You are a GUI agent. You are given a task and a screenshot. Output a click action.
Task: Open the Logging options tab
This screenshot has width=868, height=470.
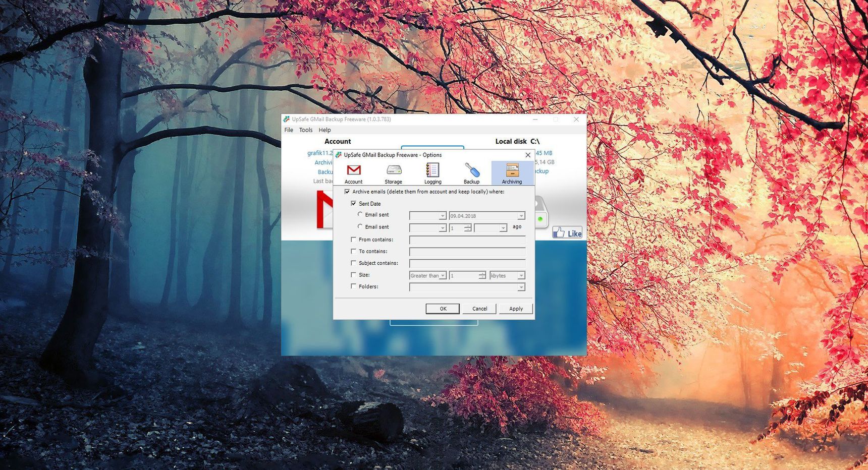[x=432, y=173]
